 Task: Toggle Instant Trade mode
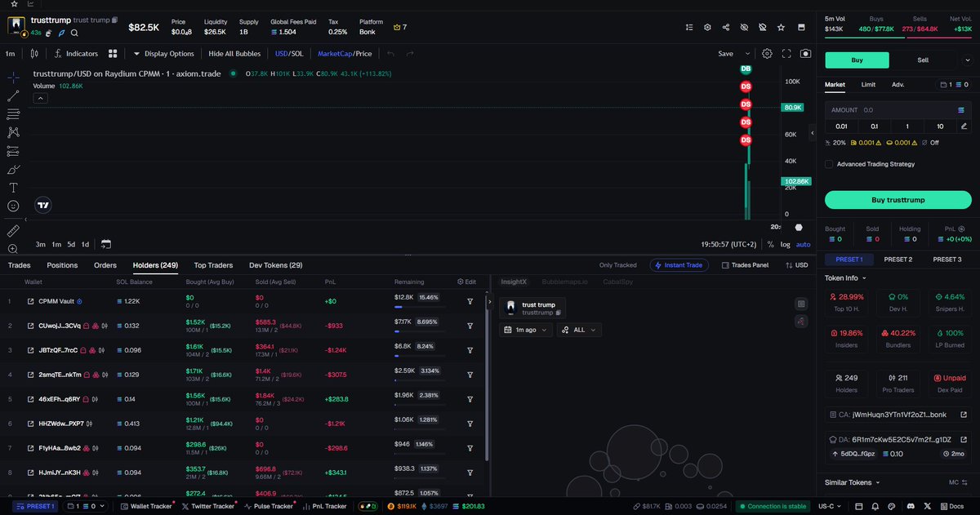pos(679,265)
